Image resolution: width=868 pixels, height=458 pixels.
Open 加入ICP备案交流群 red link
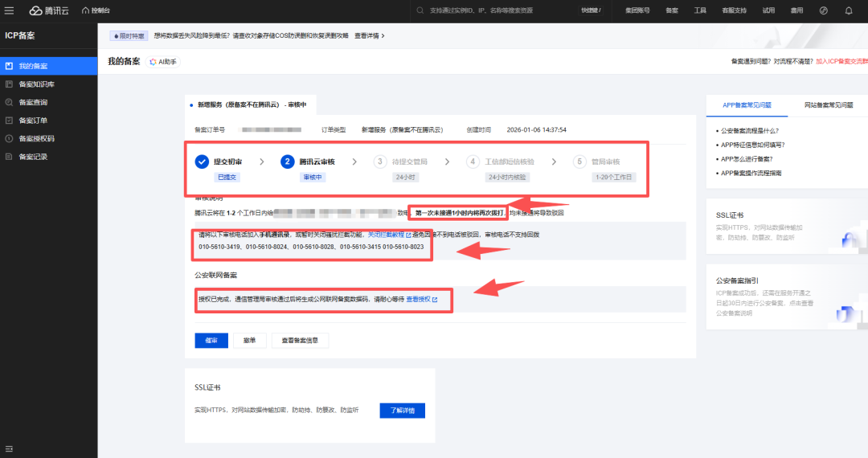tap(841, 61)
